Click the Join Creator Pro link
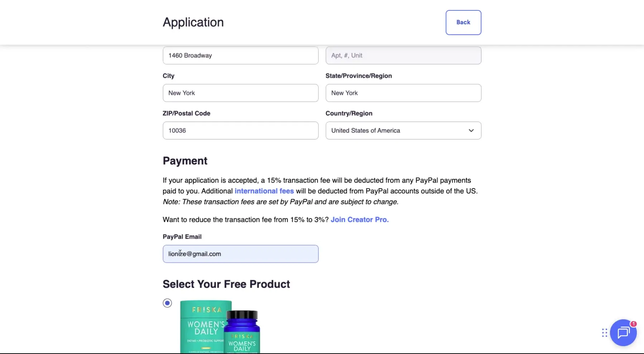The width and height of the screenshot is (644, 354). pyautogui.click(x=359, y=220)
